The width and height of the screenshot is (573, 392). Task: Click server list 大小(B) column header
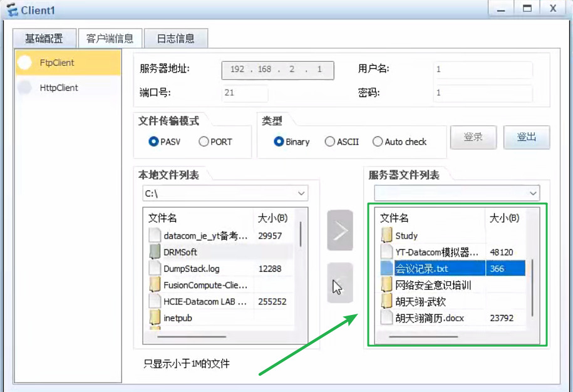coord(504,218)
